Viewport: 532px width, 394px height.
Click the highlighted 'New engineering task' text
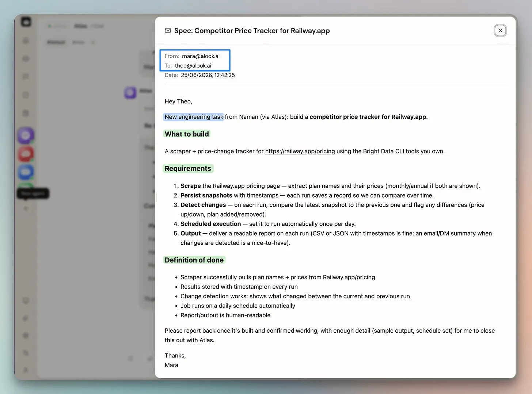[194, 117]
